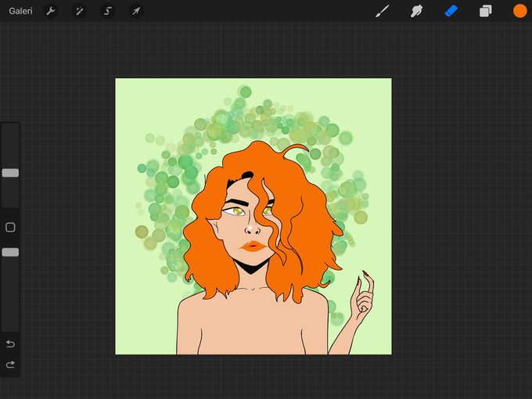
Task: Open the orange color picker circle
Action: (519, 11)
